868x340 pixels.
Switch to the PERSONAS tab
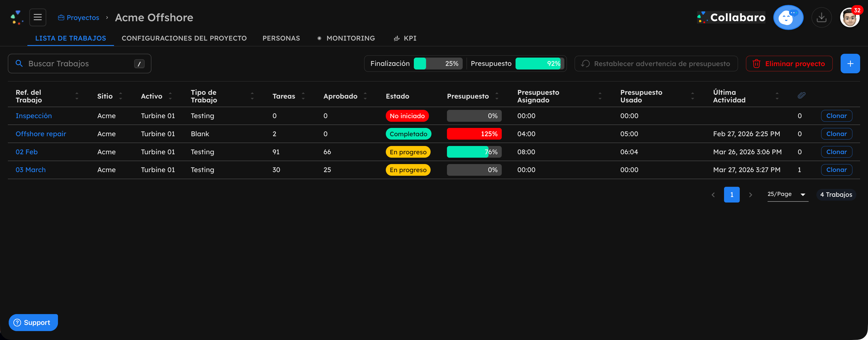281,38
